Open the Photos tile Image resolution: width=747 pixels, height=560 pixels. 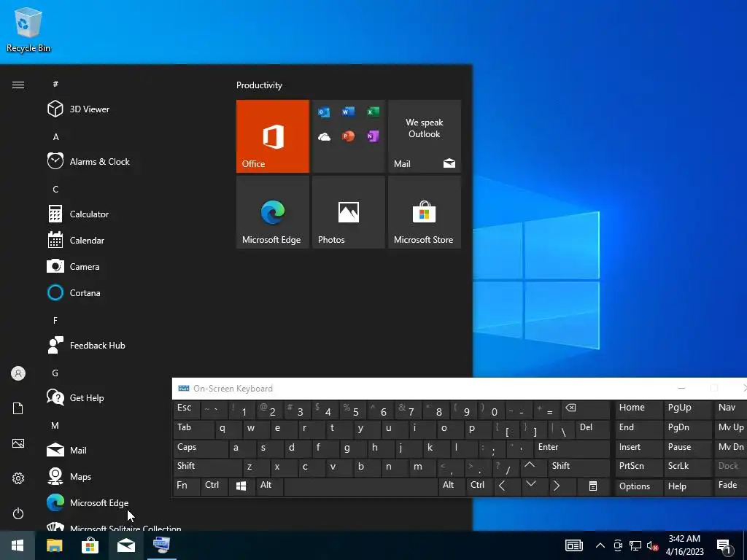coord(348,212)
